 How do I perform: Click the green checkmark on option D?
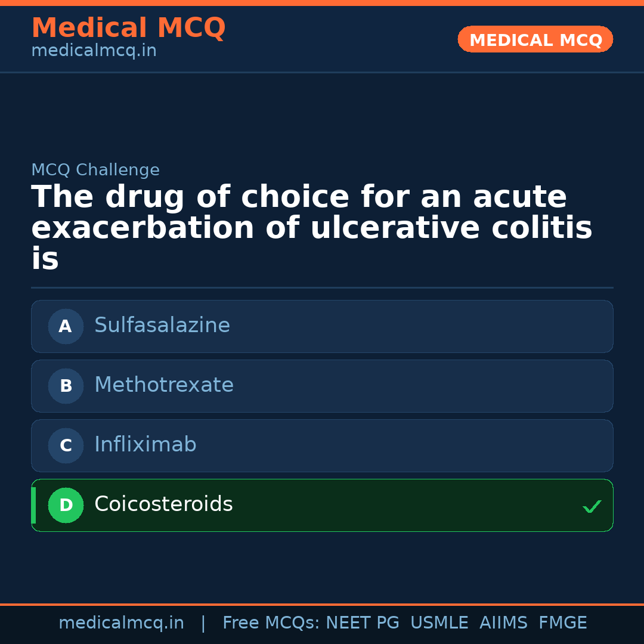tap(593, 506)
